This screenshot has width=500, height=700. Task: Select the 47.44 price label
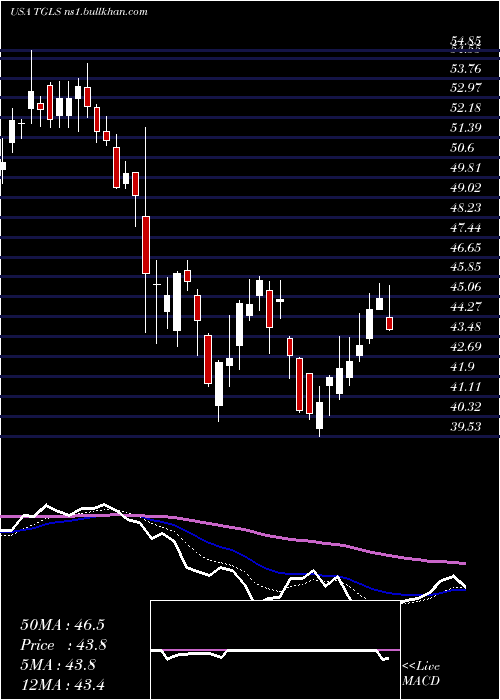(466, 228)
